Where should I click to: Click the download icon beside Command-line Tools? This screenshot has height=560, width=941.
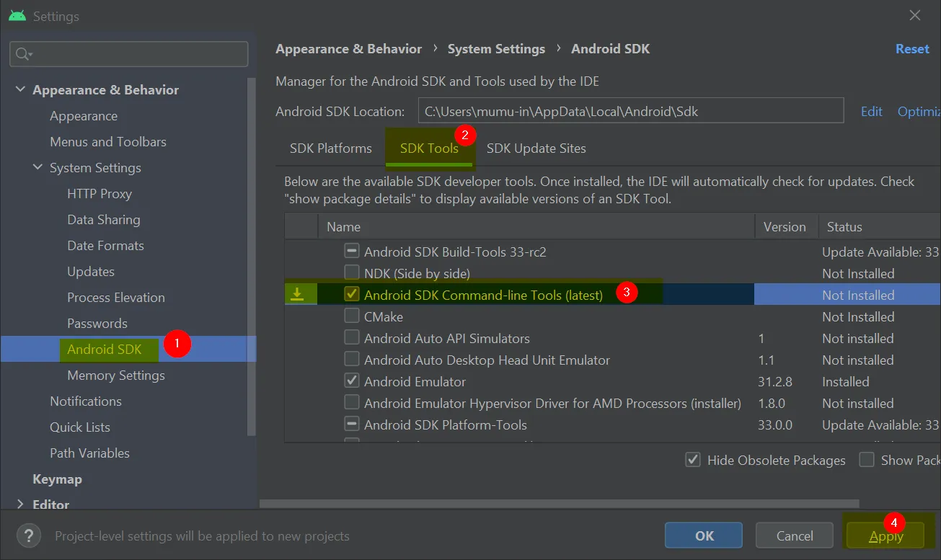tap(296, 294)
